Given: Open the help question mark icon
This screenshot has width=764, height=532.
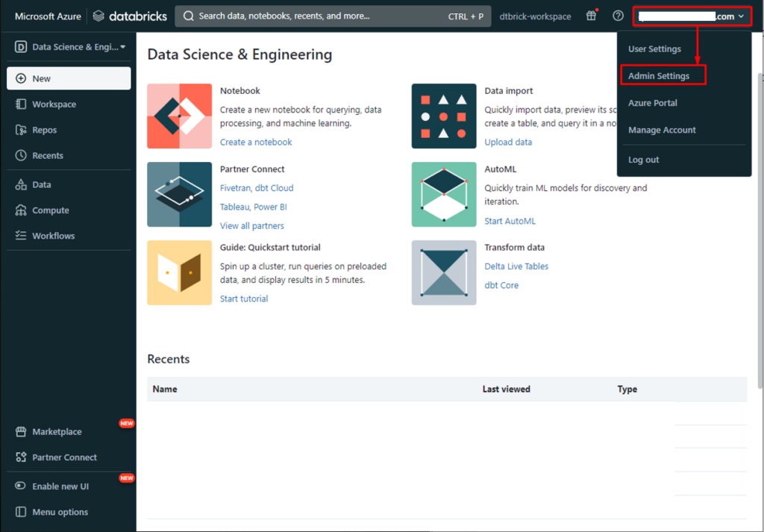Looking at the screenshot, I should 618,16.
